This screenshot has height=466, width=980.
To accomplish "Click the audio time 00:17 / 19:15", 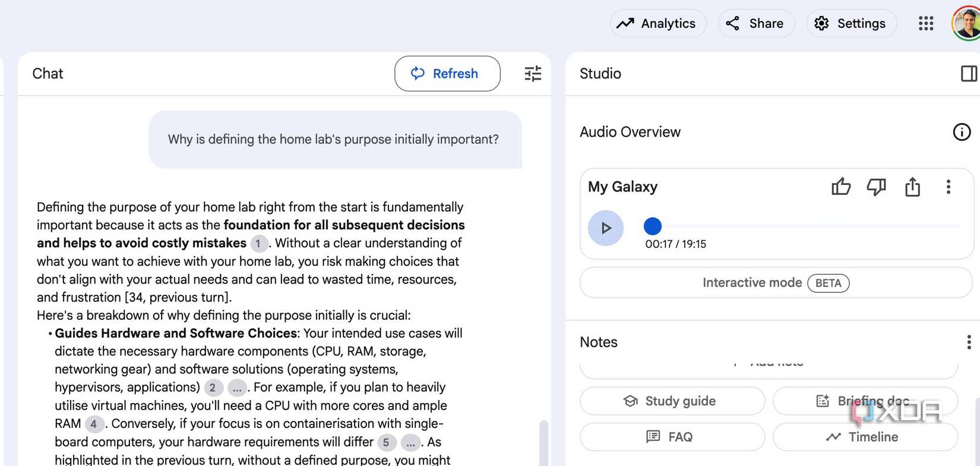I will click(x=675, y=244).
